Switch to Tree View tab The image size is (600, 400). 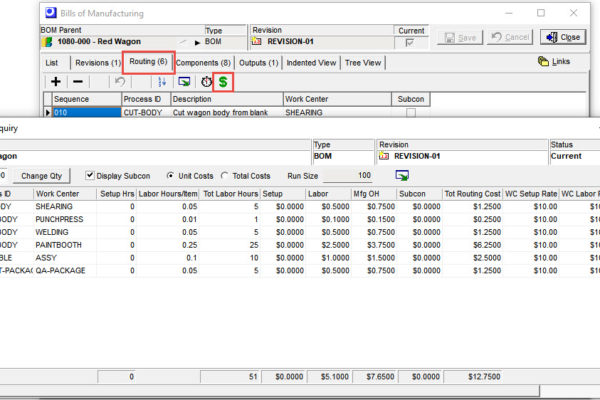tap(363, 63)
